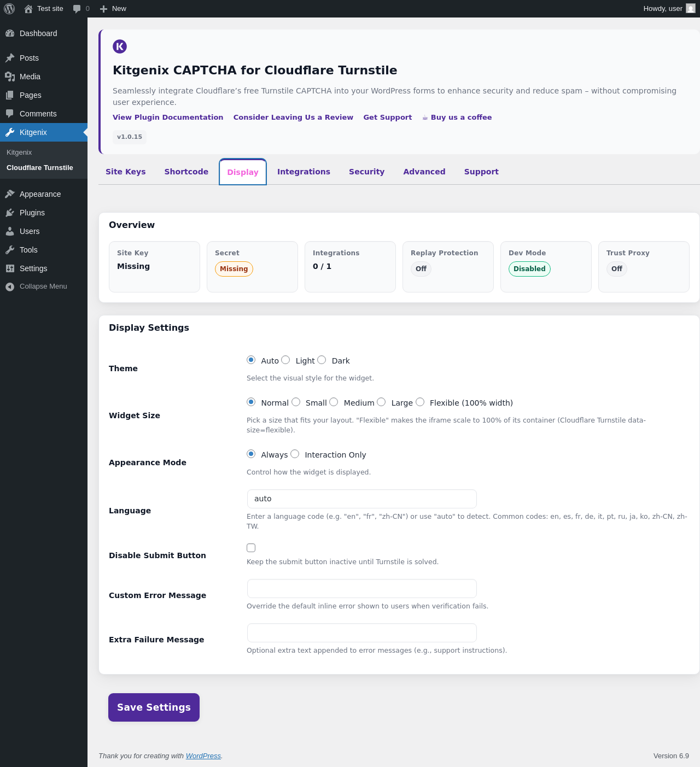Click the Kitgenix wrench icon
The image size is (700, 767).
point(10,132)
